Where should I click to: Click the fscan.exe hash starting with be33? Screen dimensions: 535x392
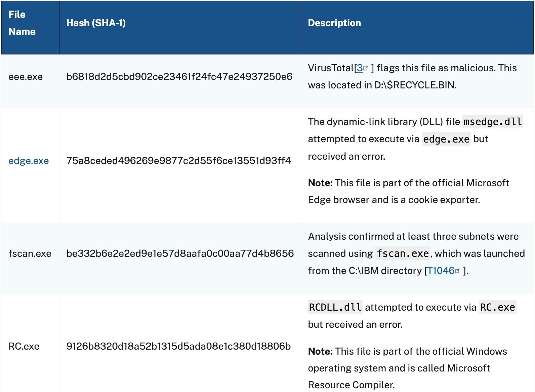(180, 253)
